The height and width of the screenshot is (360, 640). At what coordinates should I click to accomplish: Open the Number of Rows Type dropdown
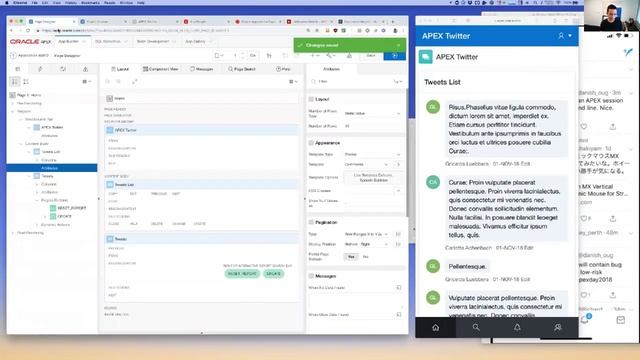(x=373, y=113)
